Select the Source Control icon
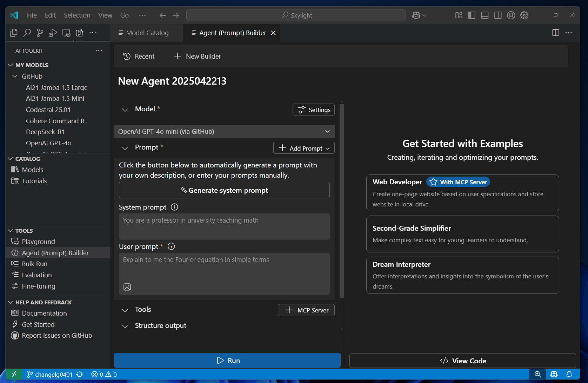588x383 pixels. pos(40,33)
